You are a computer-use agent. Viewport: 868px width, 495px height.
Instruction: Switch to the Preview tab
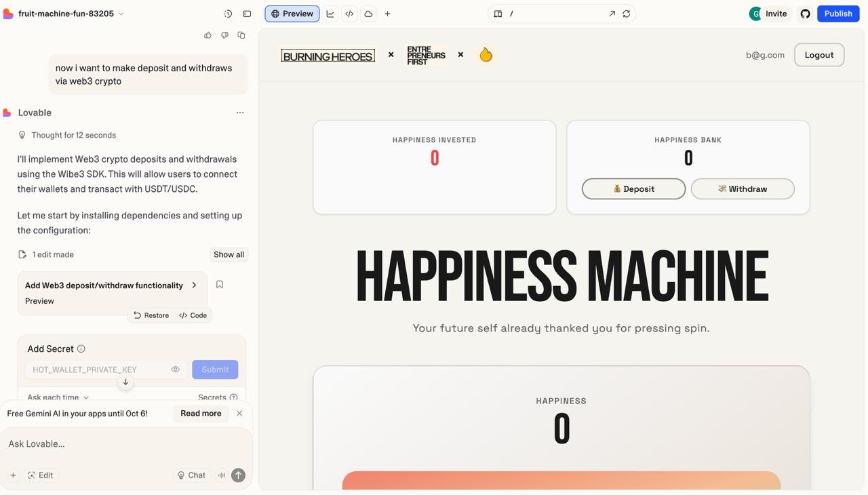tap(292, 14)
